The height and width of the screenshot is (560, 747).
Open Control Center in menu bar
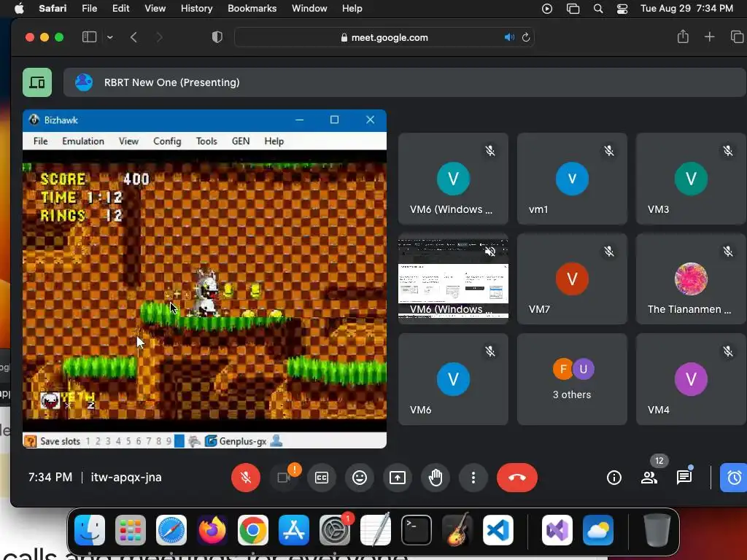[622, 8]
